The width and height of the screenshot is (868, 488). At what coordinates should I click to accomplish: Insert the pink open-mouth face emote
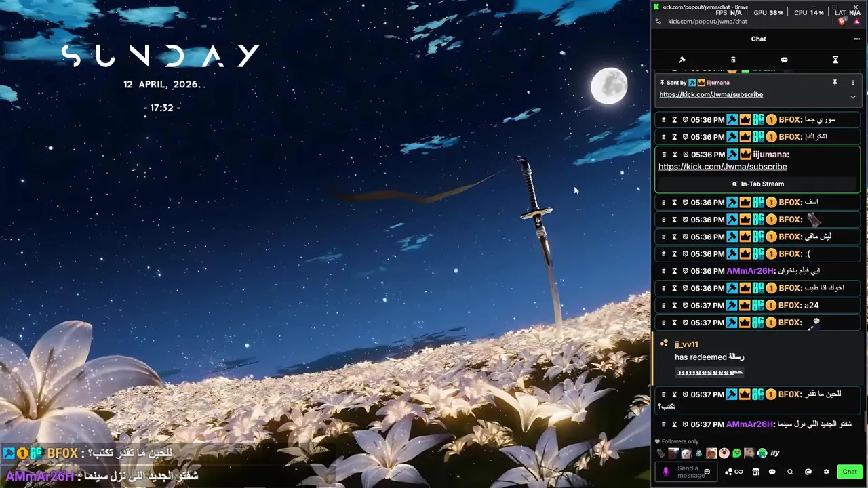tap(724, 453)
